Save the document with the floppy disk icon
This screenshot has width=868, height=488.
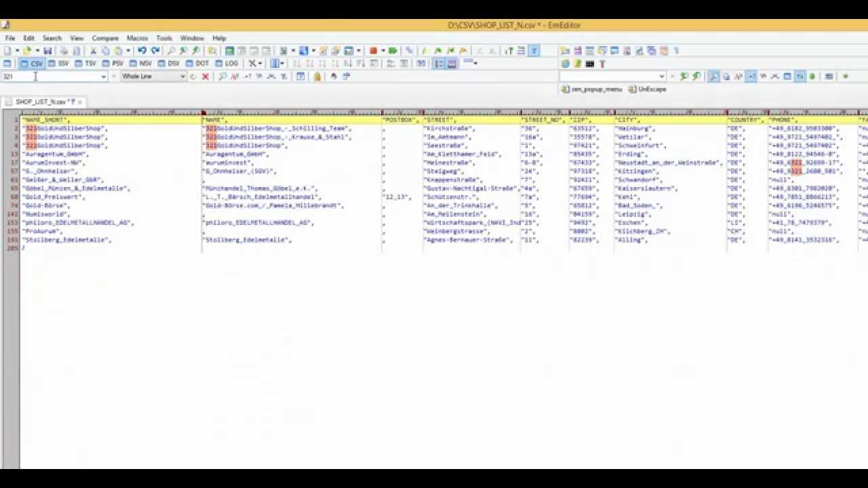(47, 50)
